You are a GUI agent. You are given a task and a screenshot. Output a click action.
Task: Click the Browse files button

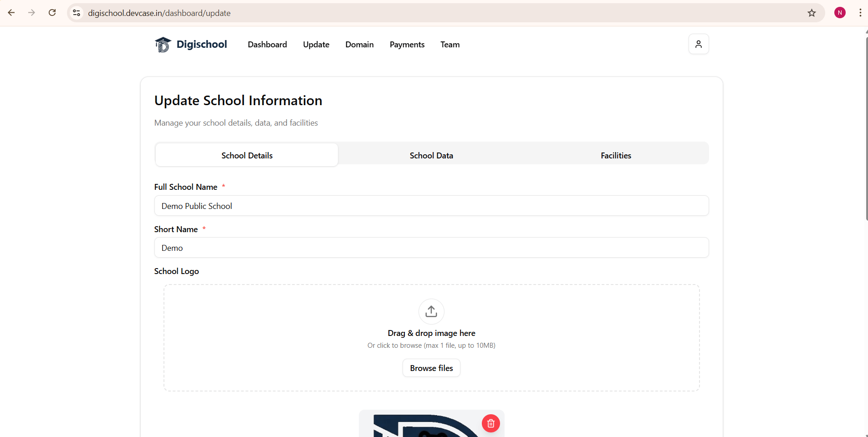tap(431, 368)
